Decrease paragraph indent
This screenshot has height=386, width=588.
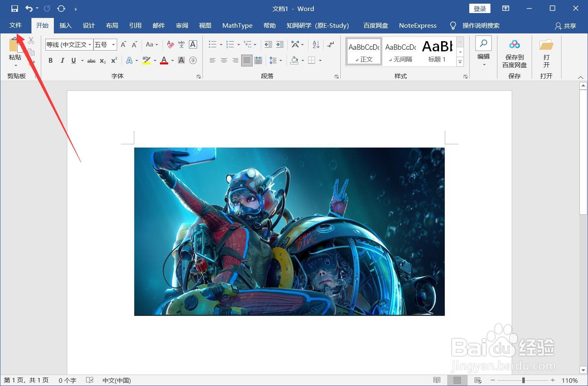tap(268, 44)
